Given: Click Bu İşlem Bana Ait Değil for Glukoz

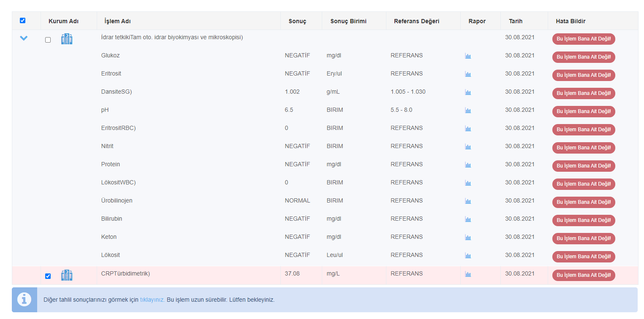Looking at the screenshot, I should coord(584,57).
